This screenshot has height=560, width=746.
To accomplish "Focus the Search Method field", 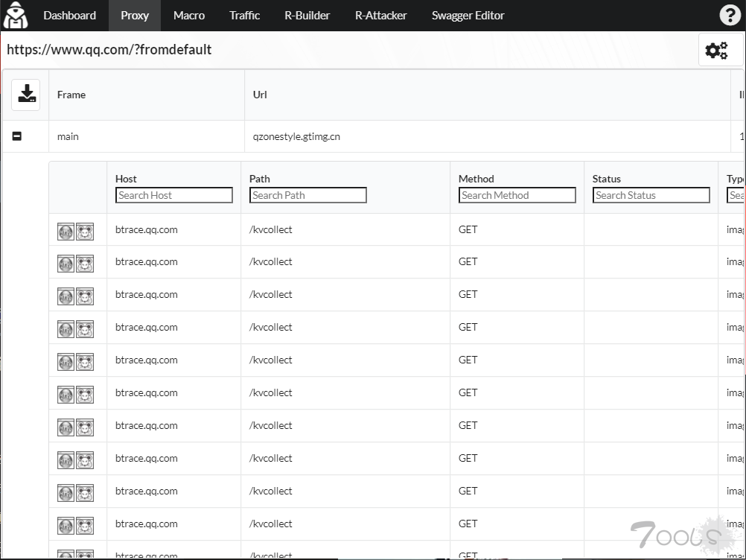I will click(517, 195).
